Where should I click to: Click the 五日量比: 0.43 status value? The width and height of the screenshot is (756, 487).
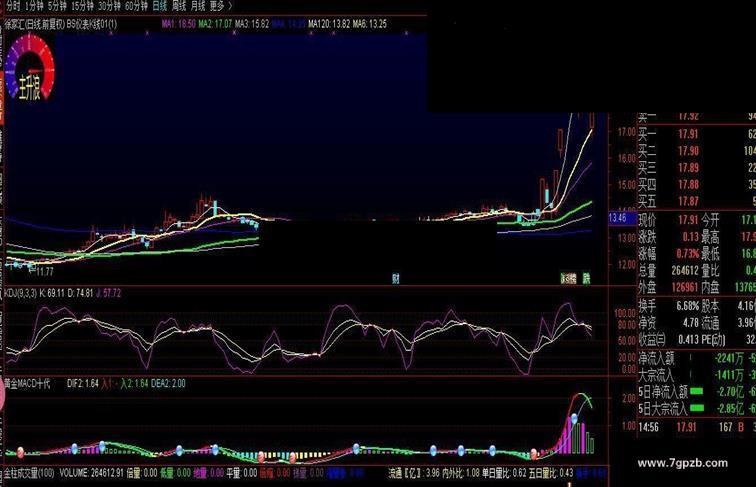pos(551,473)
